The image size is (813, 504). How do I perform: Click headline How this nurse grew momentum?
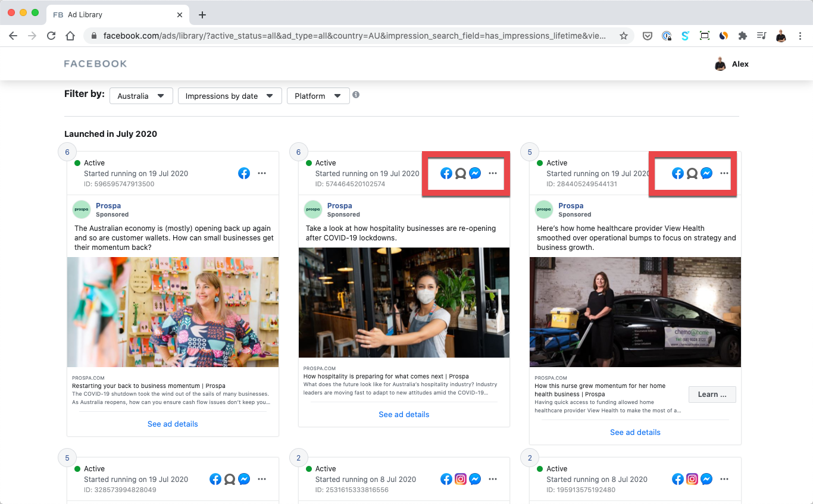[600, 390]
